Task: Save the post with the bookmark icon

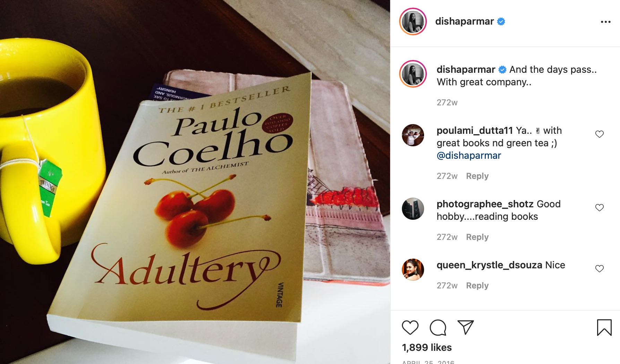Action: (604, 328)
